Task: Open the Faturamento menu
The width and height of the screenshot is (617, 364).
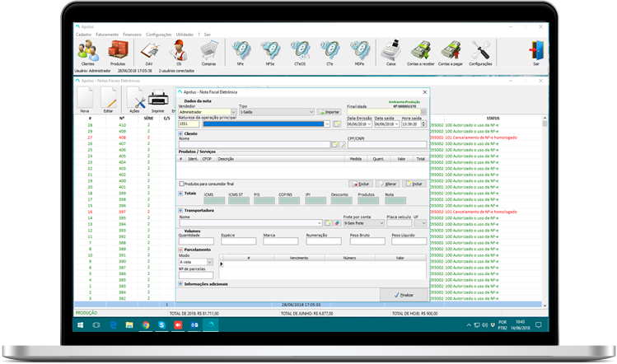Action: coord(107,35)
